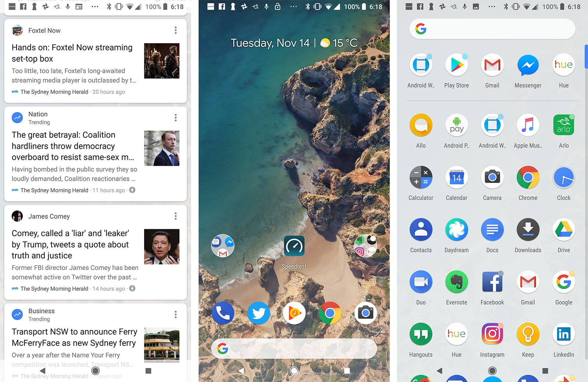The height and width of the screenshot is (382, 588).
Task: Tap the app drawer Google search field
Action: pos(492,29)
